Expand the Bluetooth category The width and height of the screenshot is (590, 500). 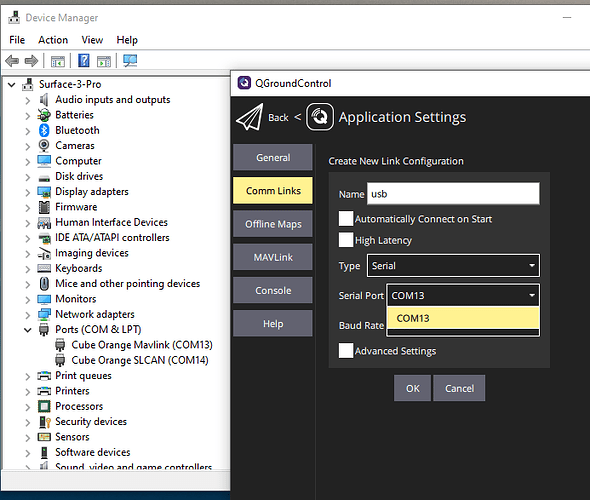(x=27, y=131)
